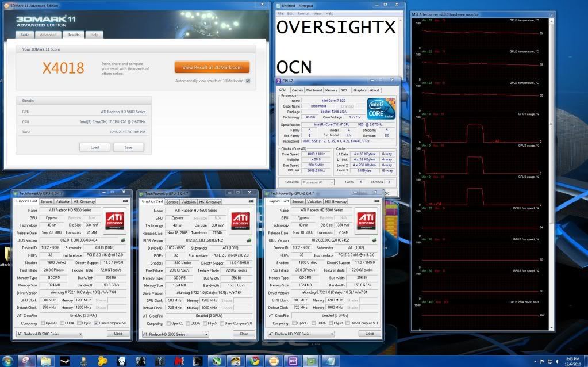Switch to the purple CPU-Z taskbar icon
This screenshot has width=588, height=367.
293,361
